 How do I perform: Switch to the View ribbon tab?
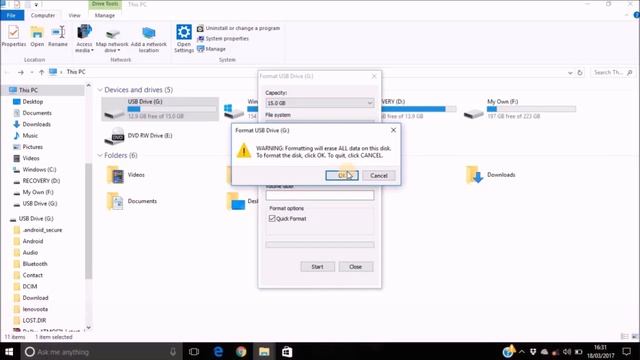pyautogui.click(x=74, y=15)
